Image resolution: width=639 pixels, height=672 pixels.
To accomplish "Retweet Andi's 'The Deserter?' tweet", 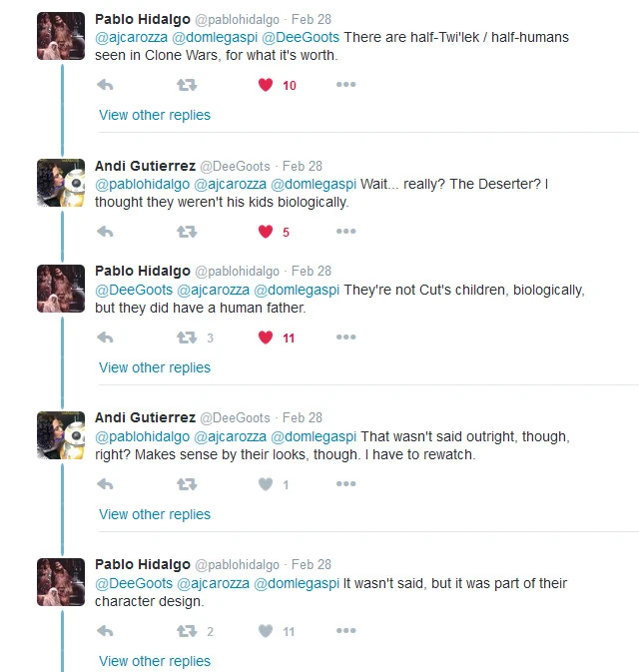I will [x=187, y=232].
